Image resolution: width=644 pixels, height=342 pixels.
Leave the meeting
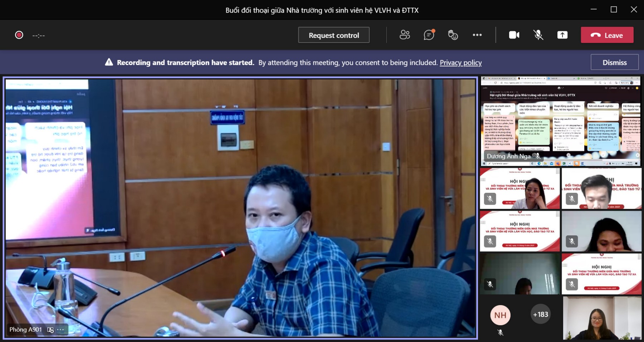pos(607,35)
